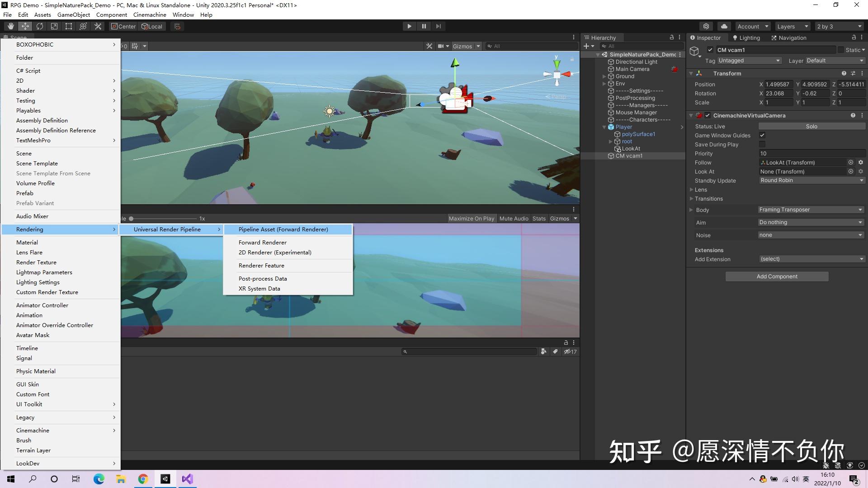Lock the Inspector panel
The image size is (868, 488).
[x=854, y=38]
